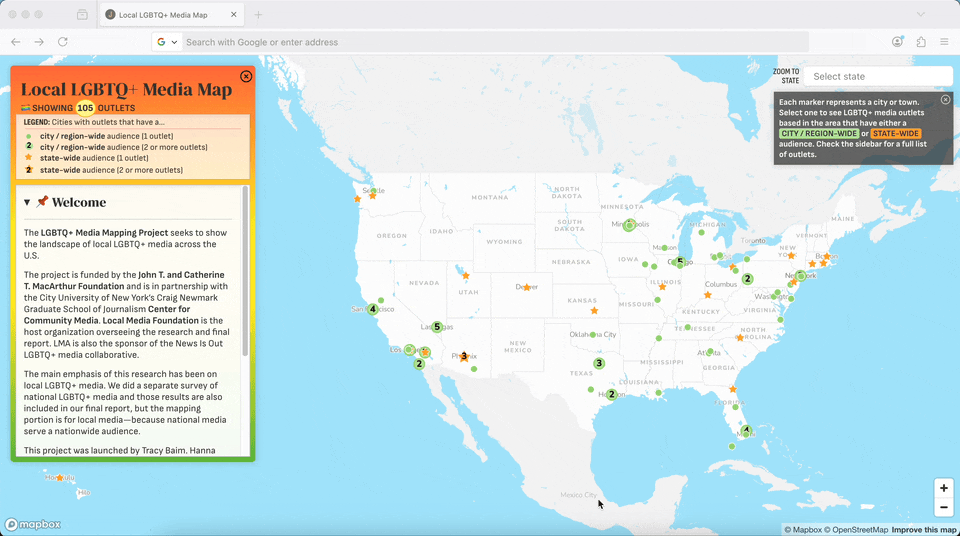Click the Key West green dot marker
This screenshot has height=536, width=960.
coord(732,447)
